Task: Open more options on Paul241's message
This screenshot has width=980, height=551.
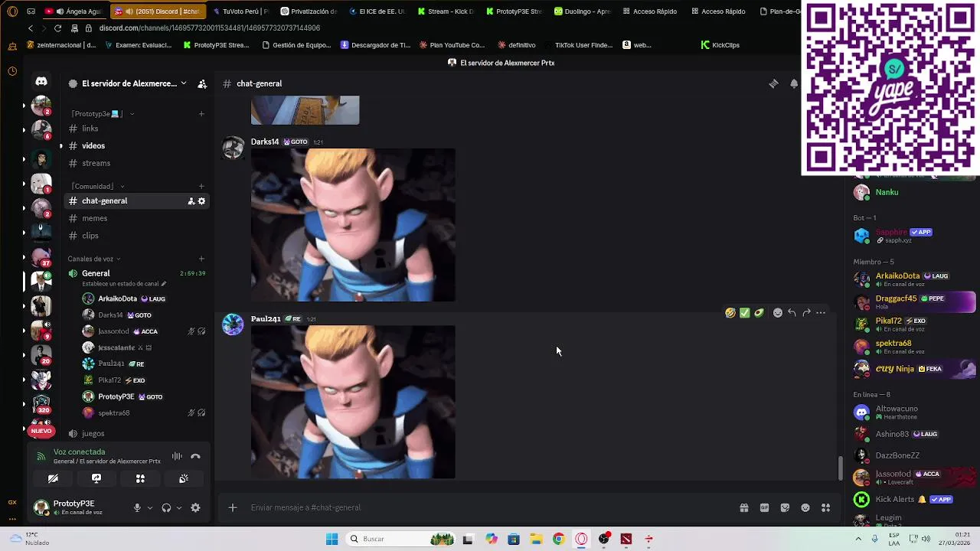Action: 821,313
